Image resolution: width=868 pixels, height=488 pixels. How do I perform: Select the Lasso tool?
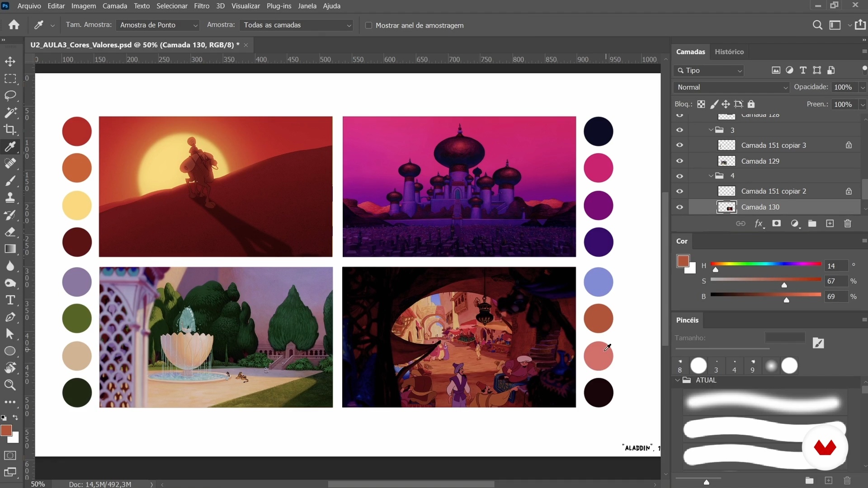[x=10, y=96]
